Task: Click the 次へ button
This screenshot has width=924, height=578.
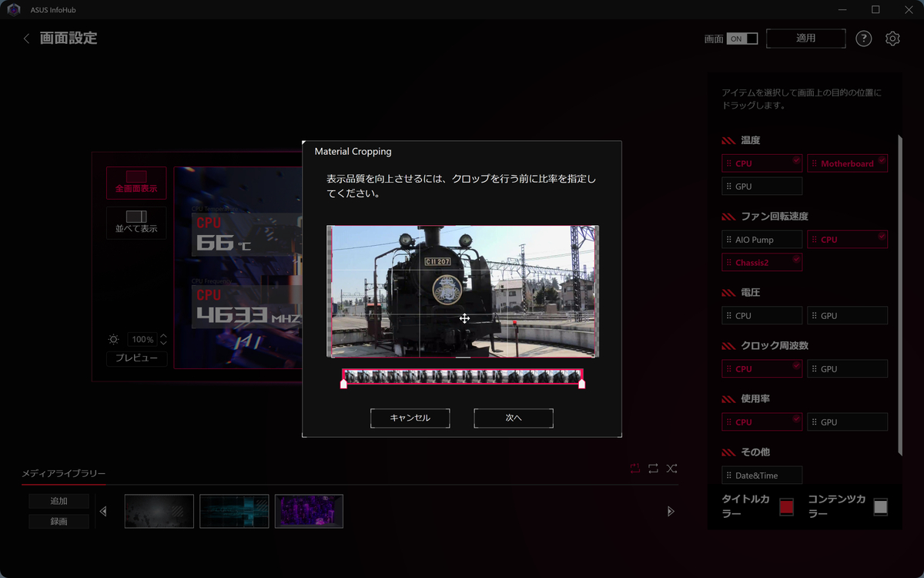Action: pos(514,418)
